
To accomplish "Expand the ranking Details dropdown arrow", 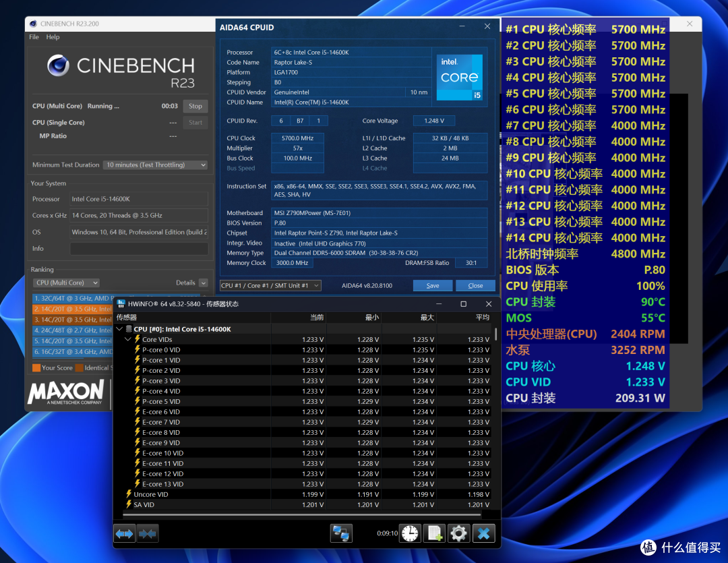I will click(204, 283).
